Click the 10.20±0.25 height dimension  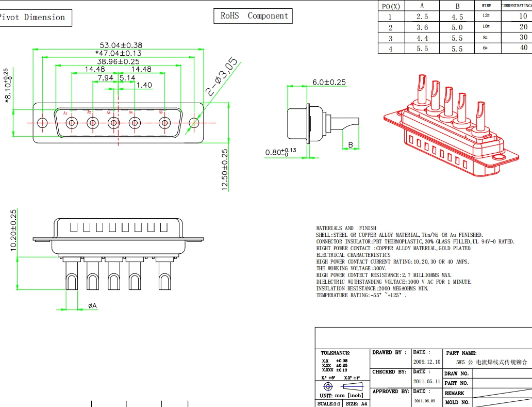[13, 231]
